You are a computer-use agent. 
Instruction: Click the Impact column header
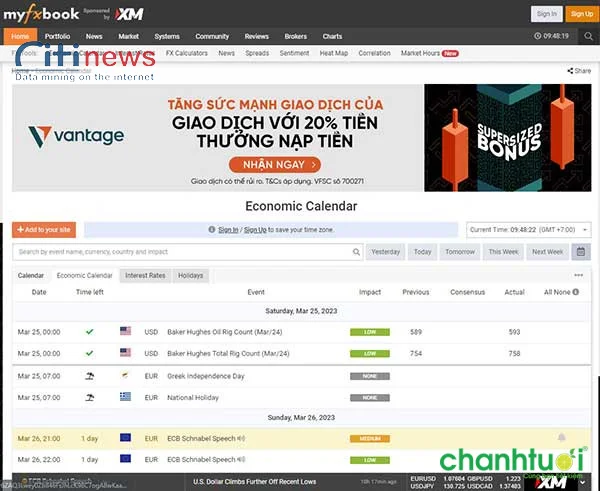coord(370,292)
